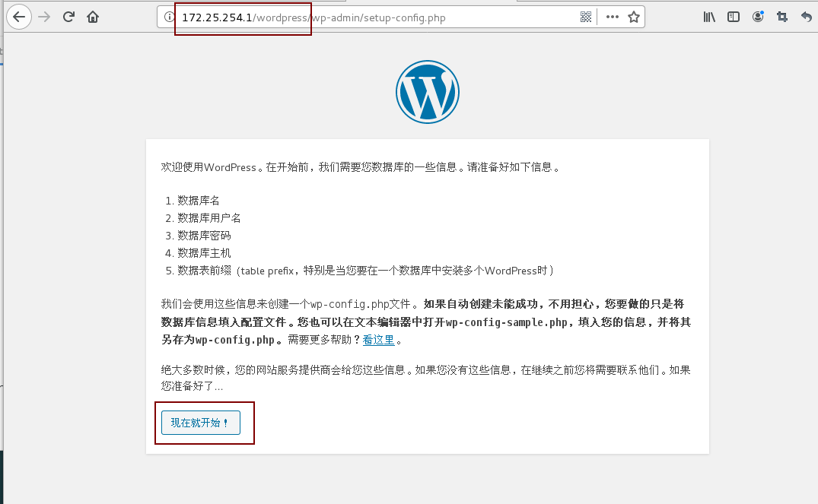The image size is (818, 504).
Task: Open the QR code icon in address bar
Action: (x=586, y=17)
